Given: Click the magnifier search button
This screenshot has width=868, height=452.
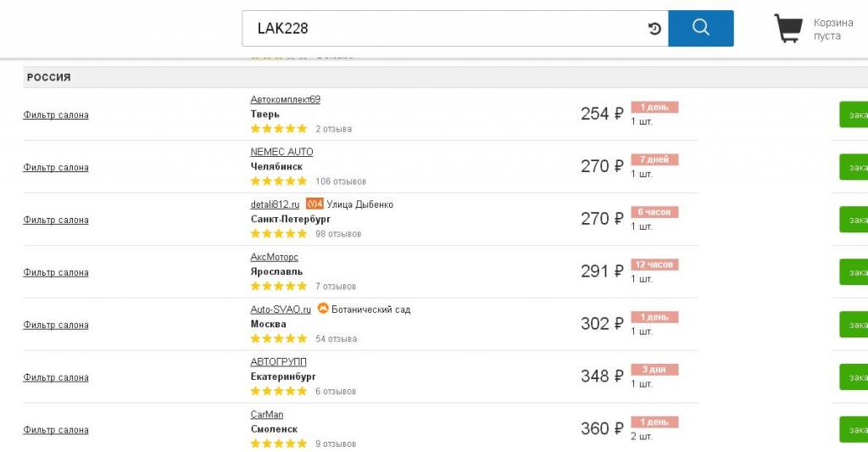Looking at the screenshot, I should tap(700, 28).
